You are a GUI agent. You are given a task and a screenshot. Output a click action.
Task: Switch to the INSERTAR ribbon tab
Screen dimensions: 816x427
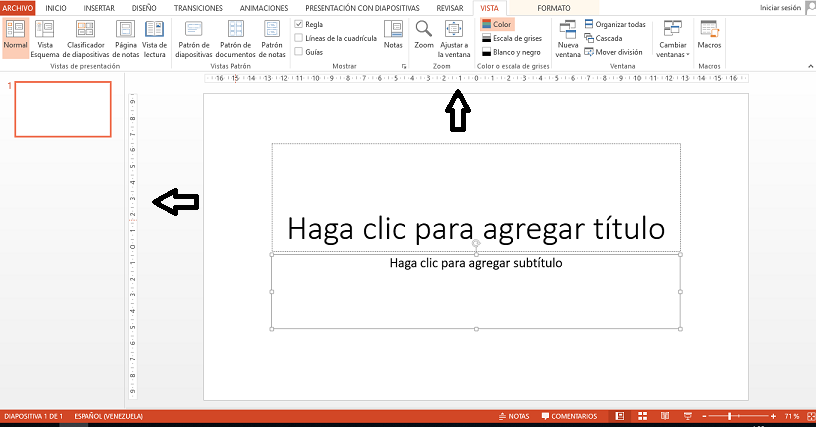pyautogui.click(x=99, y=7)
